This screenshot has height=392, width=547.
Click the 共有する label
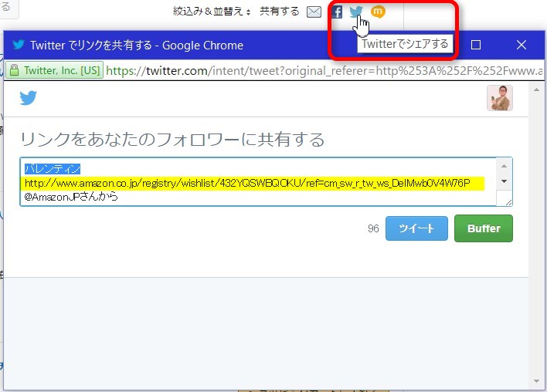coord(280,12)
